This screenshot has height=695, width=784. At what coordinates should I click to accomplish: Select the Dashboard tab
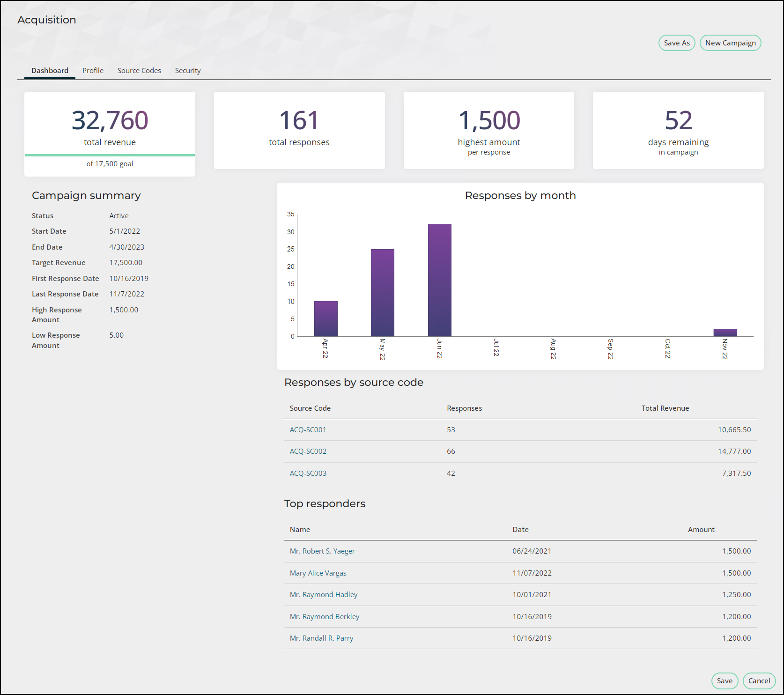[50, 71]
